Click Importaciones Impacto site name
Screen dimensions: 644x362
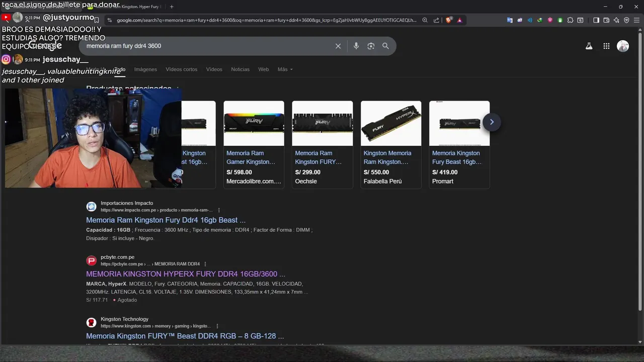(127, 203)
